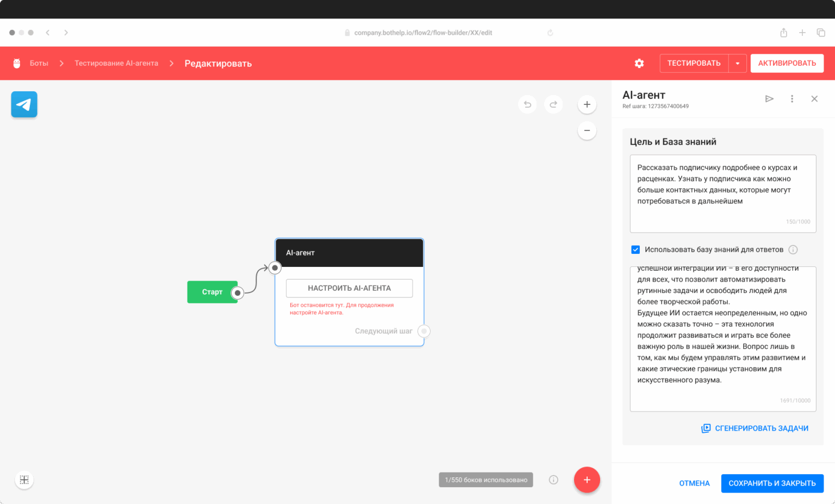
Task: Click the redo arrow on the canvas
Action: point(553,104)
